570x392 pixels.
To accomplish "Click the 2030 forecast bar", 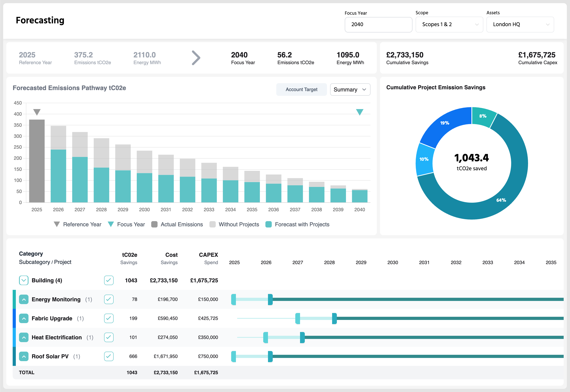I will pyautogui.click(x=144, y=188).
